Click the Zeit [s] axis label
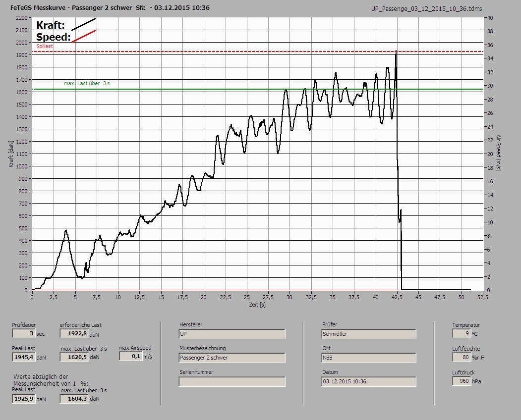Viewport: 521px width, 420px height. [x=257, y=305]
